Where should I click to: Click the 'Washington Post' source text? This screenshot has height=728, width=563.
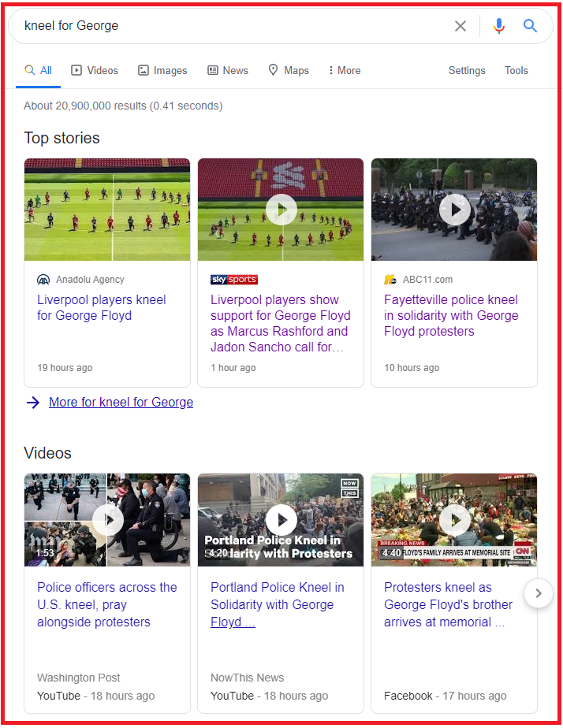pos(79,678)
